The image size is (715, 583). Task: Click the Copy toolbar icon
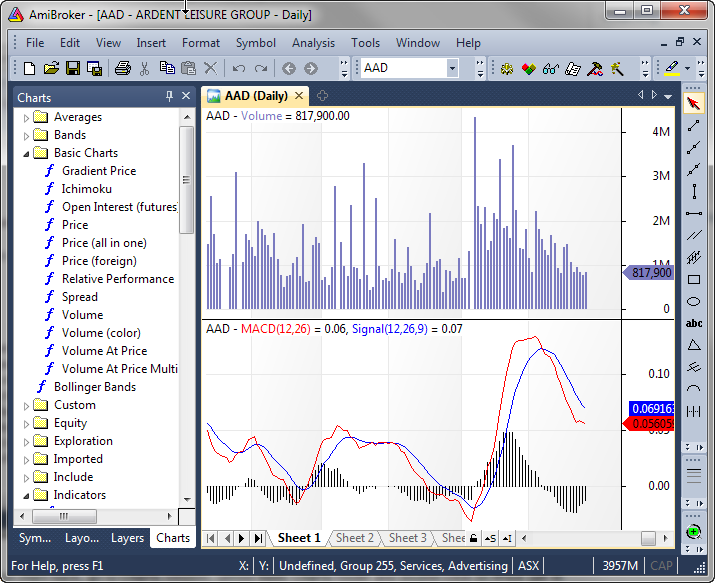tap(167, 68)
